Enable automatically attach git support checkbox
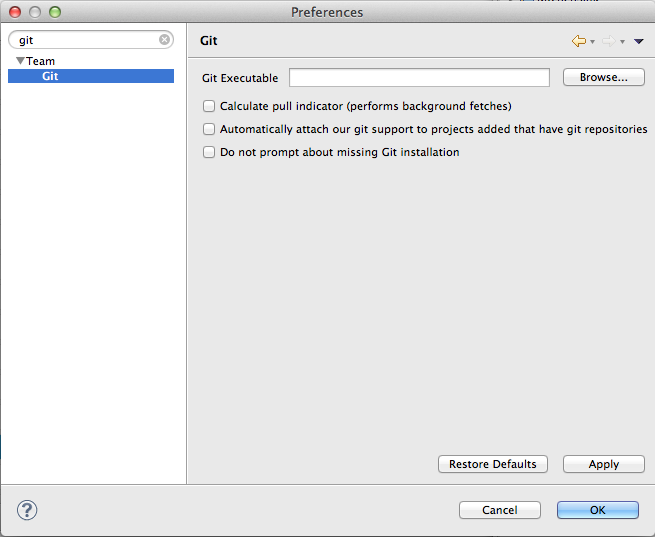Image resolution: width=655 pixels, height=537 pixels. pyautogui.click(x=209, y=129)
